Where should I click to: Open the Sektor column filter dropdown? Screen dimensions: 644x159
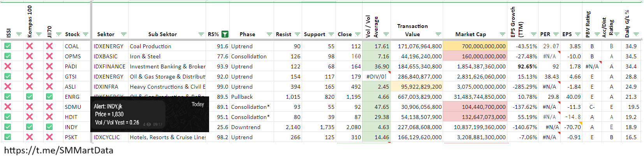(123, 34)
